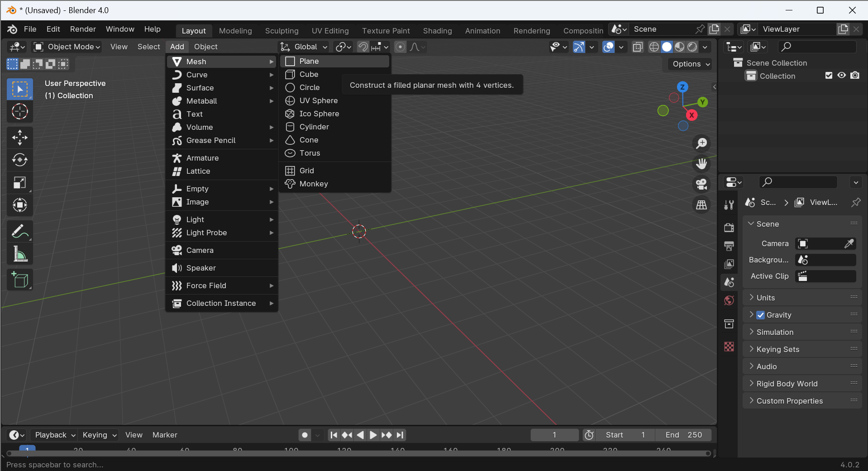Viewport: 868px width, 471px height.
Task: Switch to the Shading workspace tab
Action: 438,31
